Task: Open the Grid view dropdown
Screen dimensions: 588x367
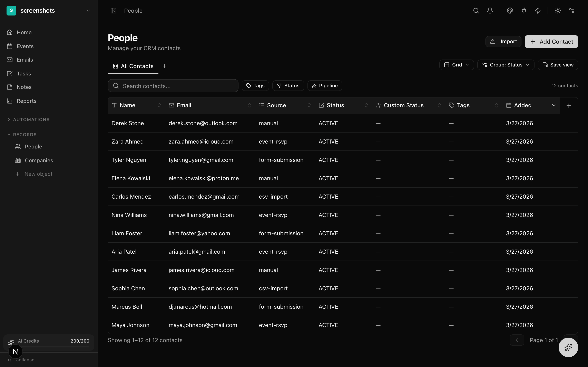Action: click(x=456, y=65)
